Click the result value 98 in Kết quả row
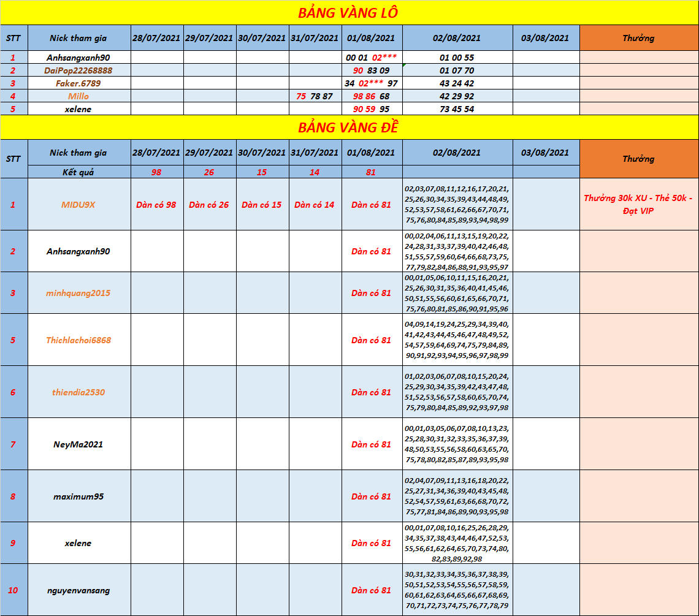 [156, 172]
